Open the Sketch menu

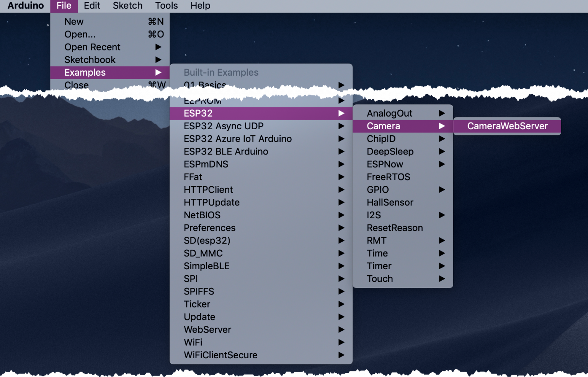pyautogui.click(x=127, y=6)
